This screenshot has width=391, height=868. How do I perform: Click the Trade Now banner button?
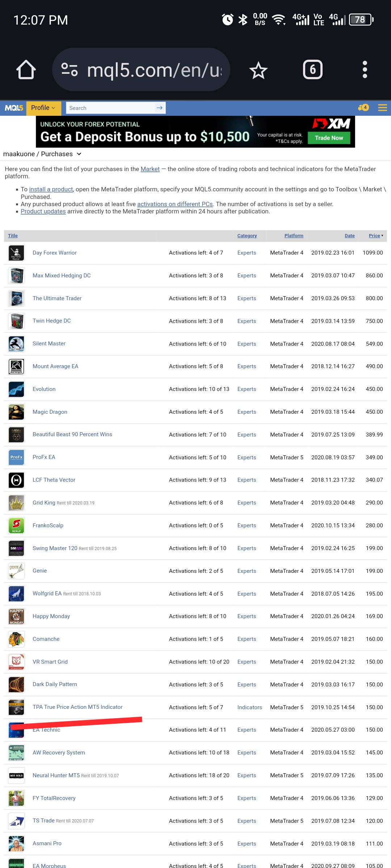[329, 138]
